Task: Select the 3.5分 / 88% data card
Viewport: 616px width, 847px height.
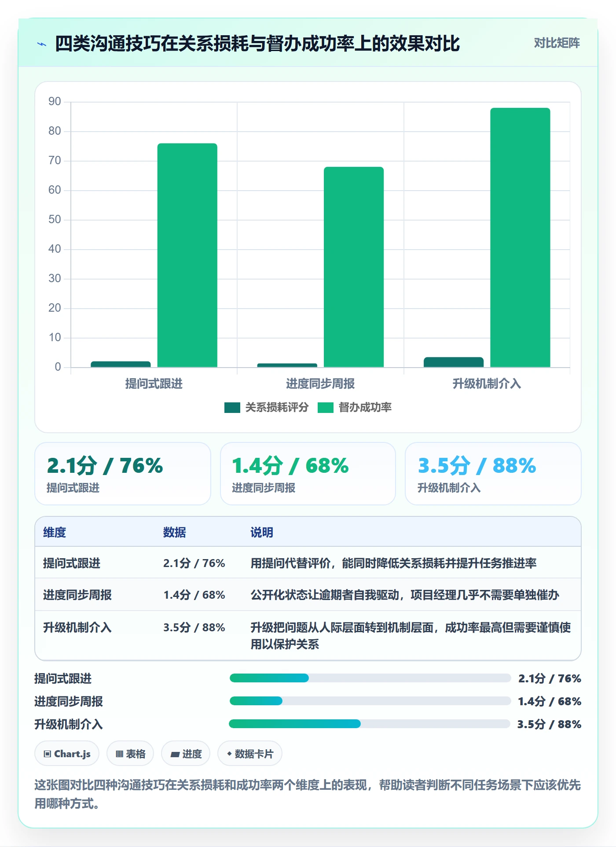Action: [493, 474]
